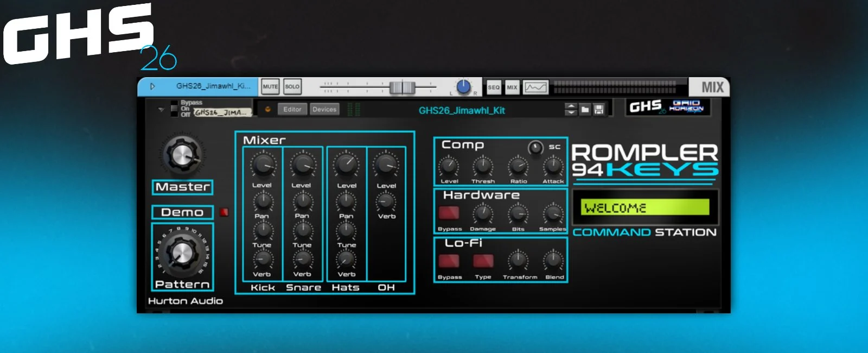Toggle the Lo-Fi Bypass button
Image resolution: width=868 pixels, height=353 pixels.
(x=449, y=261)
